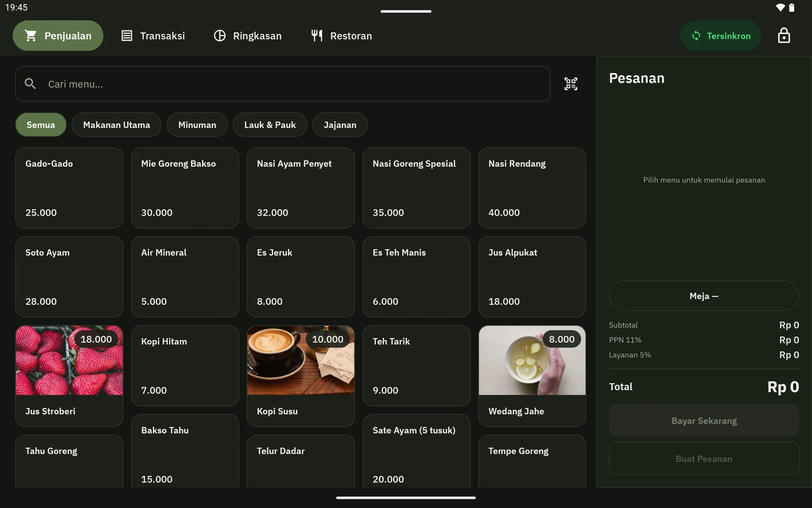Open the Penjualan tab

58,36
